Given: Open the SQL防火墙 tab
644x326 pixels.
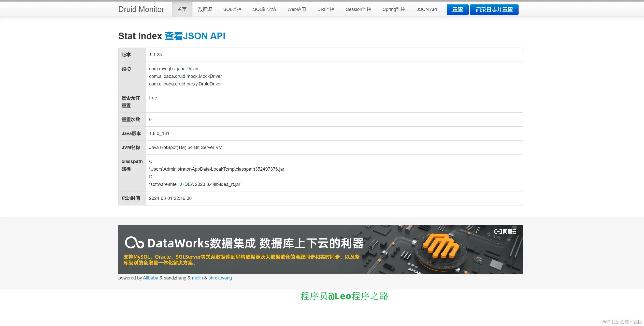Looking at the screenshot, I should (x=264, y=9).
